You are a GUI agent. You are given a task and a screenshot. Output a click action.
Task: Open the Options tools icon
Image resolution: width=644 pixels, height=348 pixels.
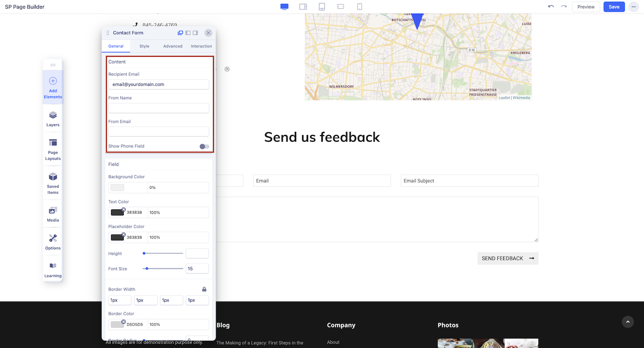53,241
